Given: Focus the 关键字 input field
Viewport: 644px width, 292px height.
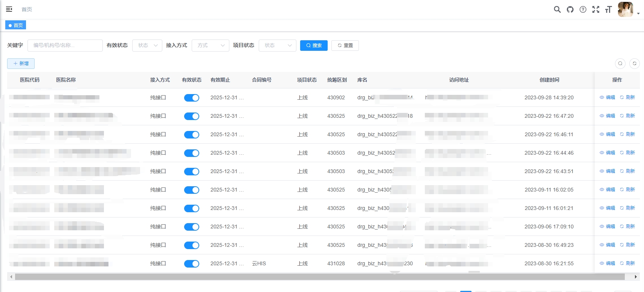Looking at the screenshot, I should pyautogui.click(x=65, y=46).
